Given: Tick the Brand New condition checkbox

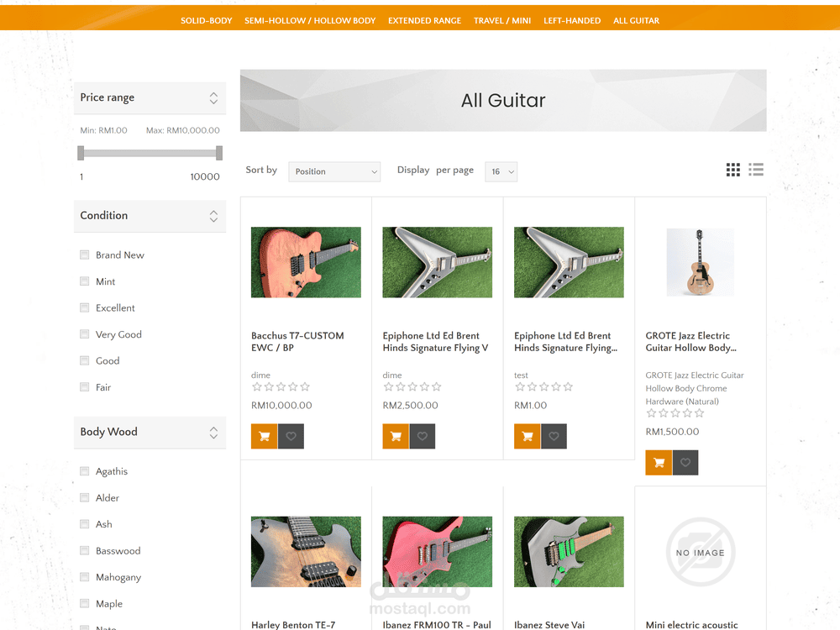Looking at the screenshot, I should click(x=84, y=255).
